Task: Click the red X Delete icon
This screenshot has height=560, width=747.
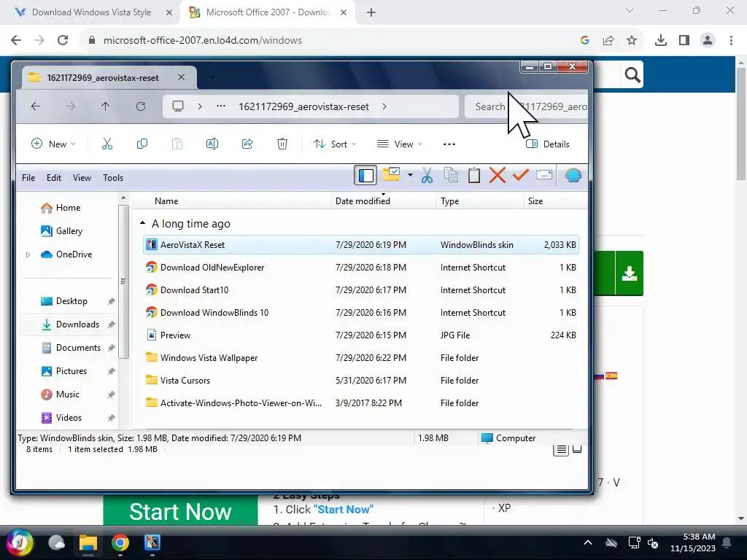Action: (x=498, y=176)
